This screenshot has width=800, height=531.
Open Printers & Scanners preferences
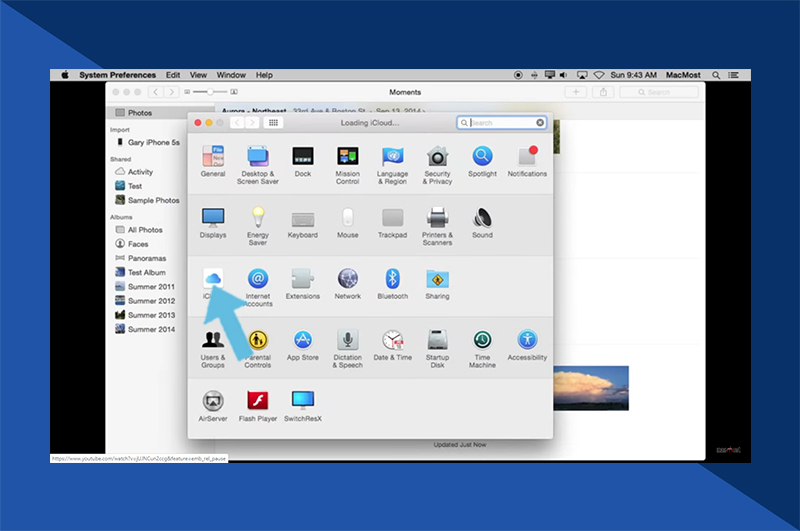click(x=437, y=226)
